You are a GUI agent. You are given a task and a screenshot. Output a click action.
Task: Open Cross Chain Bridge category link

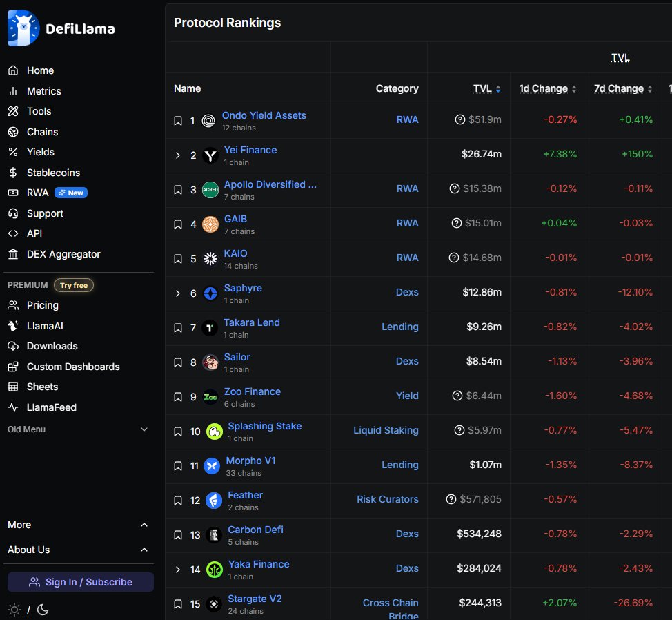pos(391,609)
